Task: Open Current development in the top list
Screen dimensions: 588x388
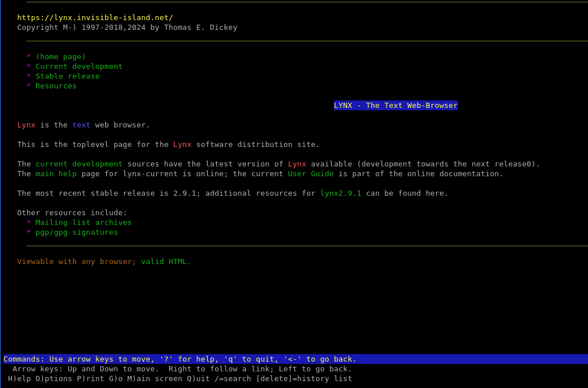Action: [79, 67]
